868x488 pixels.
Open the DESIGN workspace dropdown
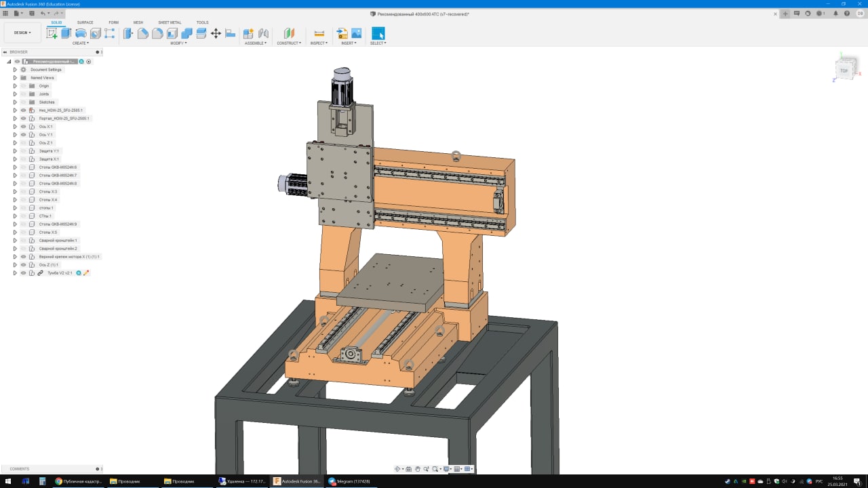(22, 33)
